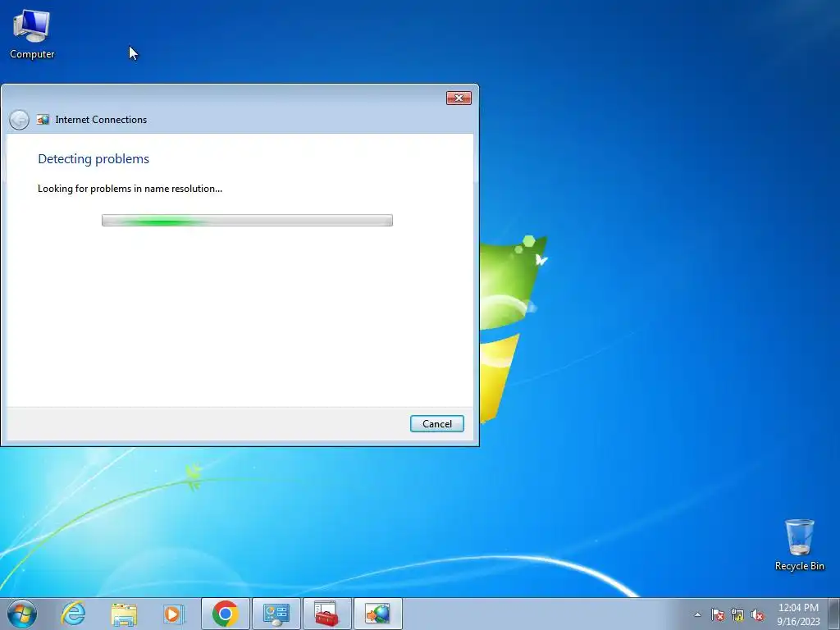Select the Recycle Bin desktop icon
Screen dimensions: 840x630
coord(799,545)
